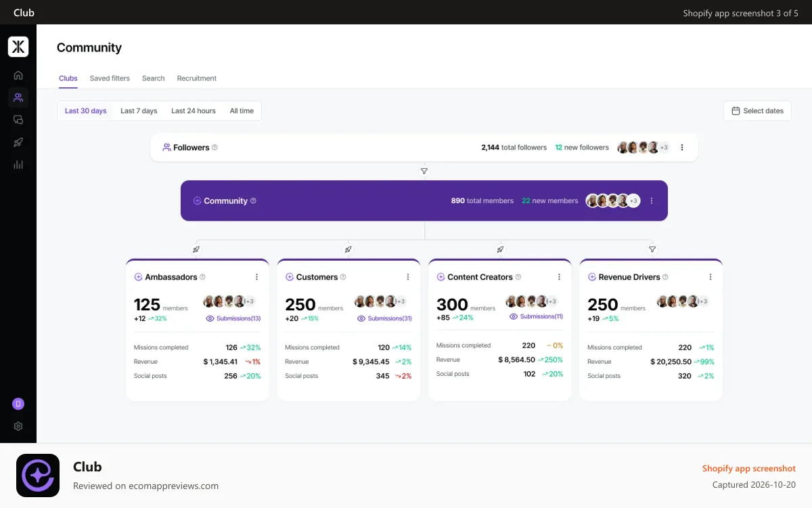Click the rocket icon above Content Creators card

(x=500, y=249)
